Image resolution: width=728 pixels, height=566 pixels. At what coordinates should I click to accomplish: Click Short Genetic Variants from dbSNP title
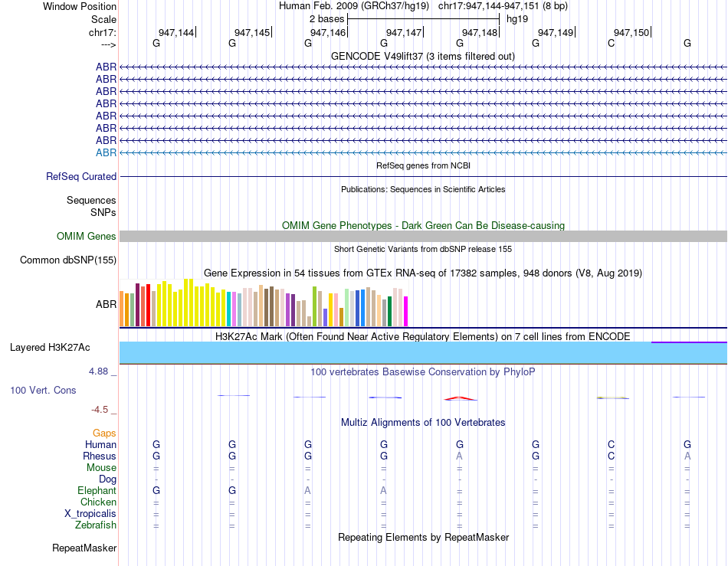[x=422, y=249]
